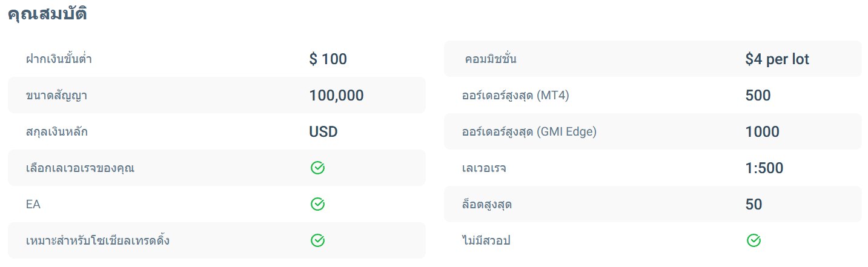Screen dimensions: 868x267
Task: Click the 50 maximum lot value
Action: click(754, 205)
